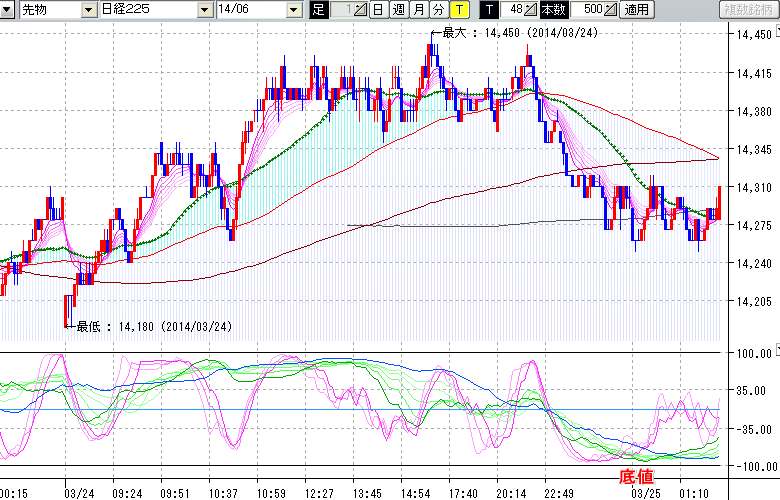Click the 複数銘柄 multiple symbols button

pos(748,10)
